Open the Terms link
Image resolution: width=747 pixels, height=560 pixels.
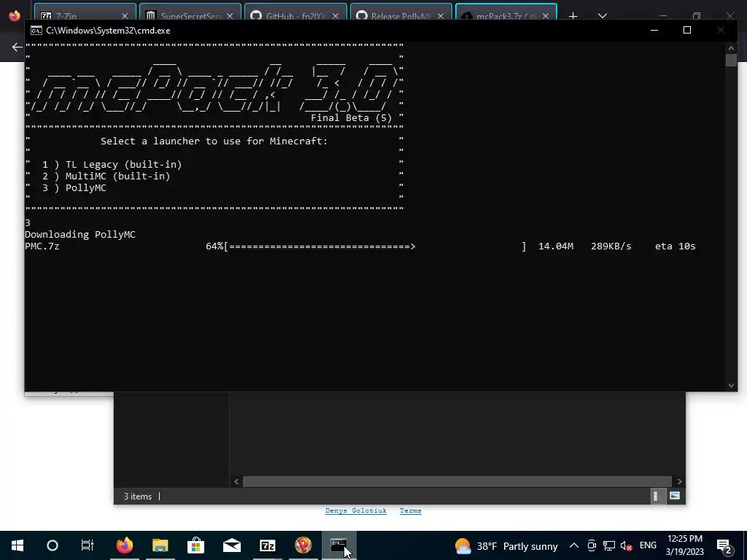tap(410, 510)
